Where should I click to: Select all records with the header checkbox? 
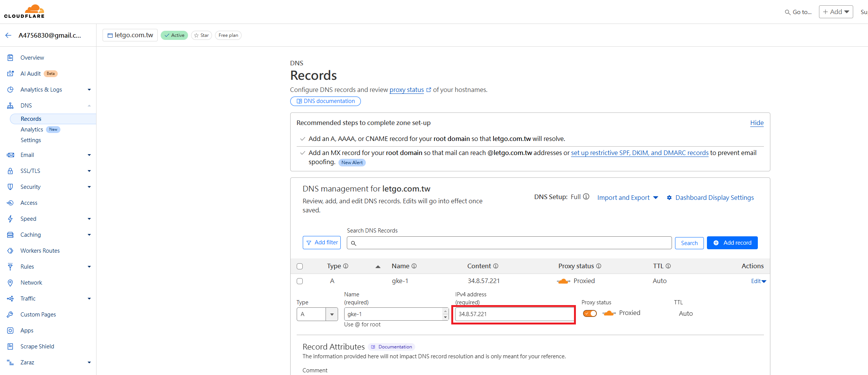[300, 266]
